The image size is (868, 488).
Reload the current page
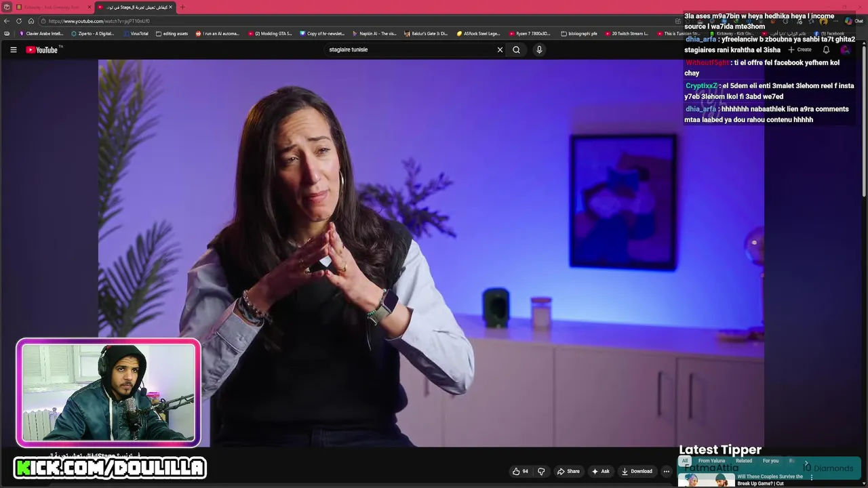(19, 21)
